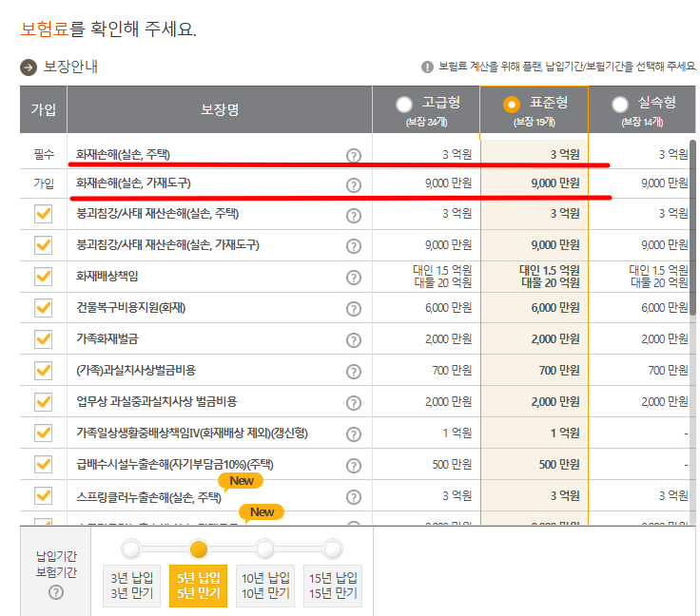Open help icon for 가족화재벌금

point(354,340)
